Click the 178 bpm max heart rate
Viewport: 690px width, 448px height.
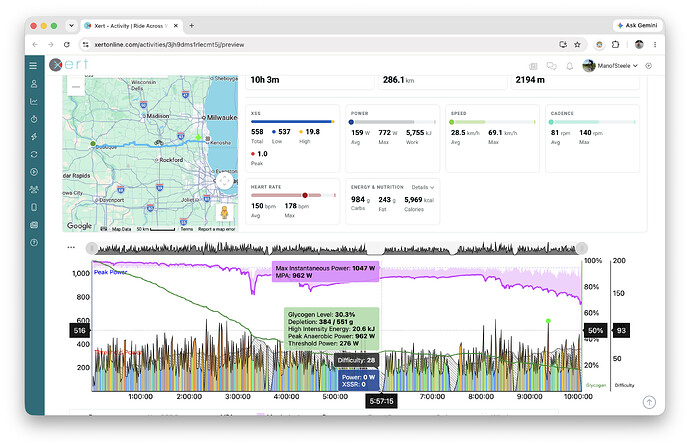pos(297,206)
